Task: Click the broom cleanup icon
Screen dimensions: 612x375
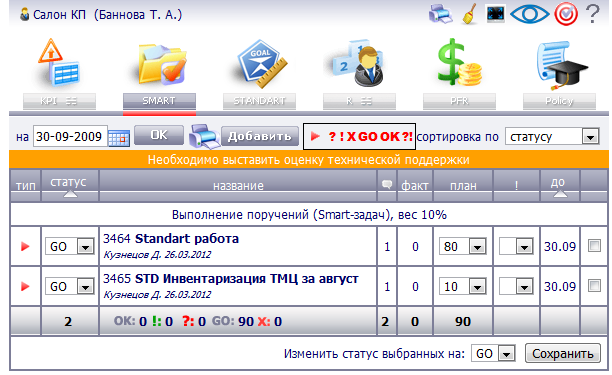Action: pos(470,14)
